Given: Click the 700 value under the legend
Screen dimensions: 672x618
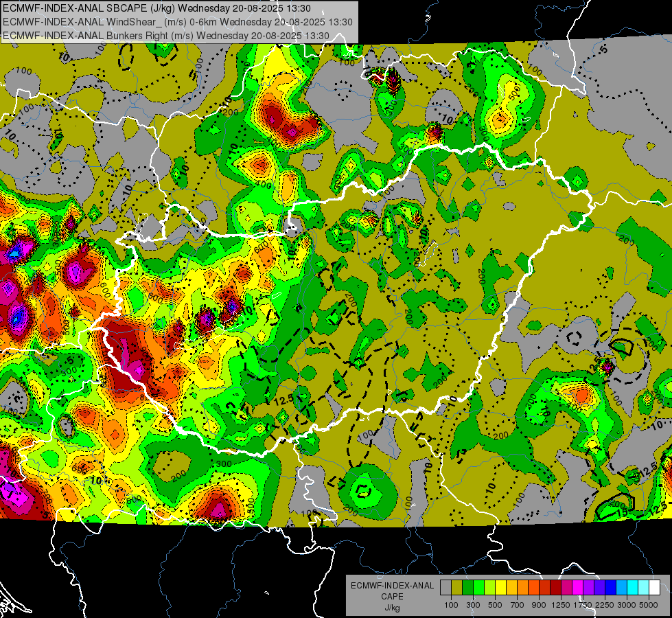Looking at the screenshot, I should pyautogui.click(x=518, y=605).
